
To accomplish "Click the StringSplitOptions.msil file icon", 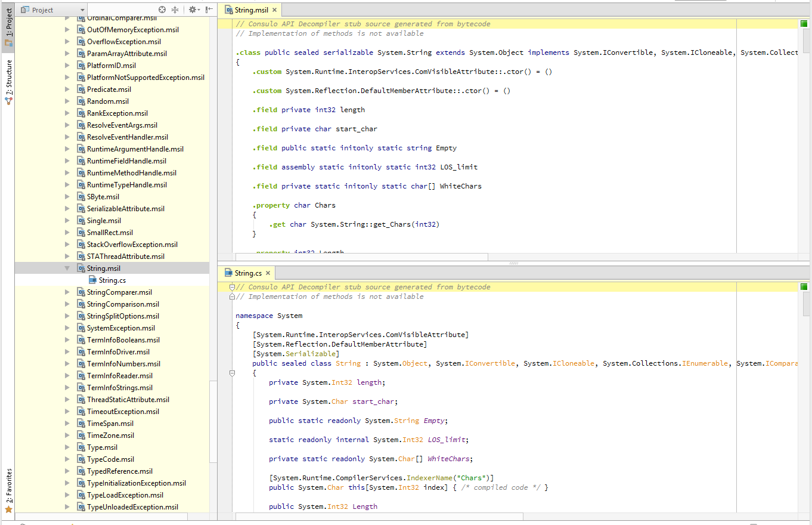I will click(82, 316).
